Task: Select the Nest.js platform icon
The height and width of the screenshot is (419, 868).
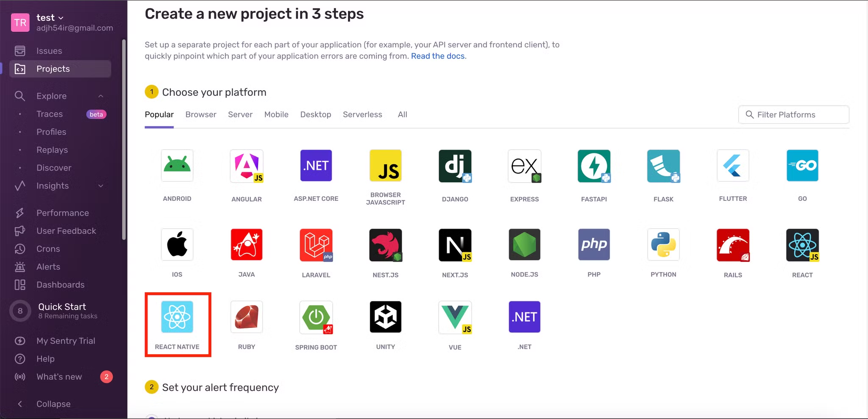Action: 386,245
